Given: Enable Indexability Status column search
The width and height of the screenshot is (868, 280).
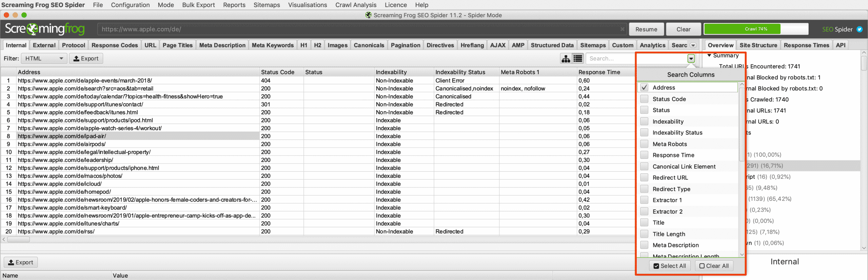Looking at the screenshot, I should point(644,133).
